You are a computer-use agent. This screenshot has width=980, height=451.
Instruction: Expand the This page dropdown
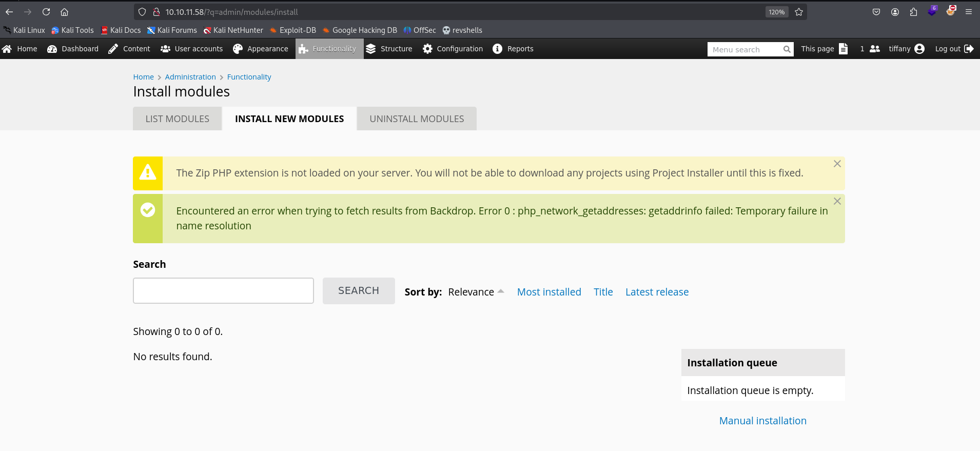(824, 49)
